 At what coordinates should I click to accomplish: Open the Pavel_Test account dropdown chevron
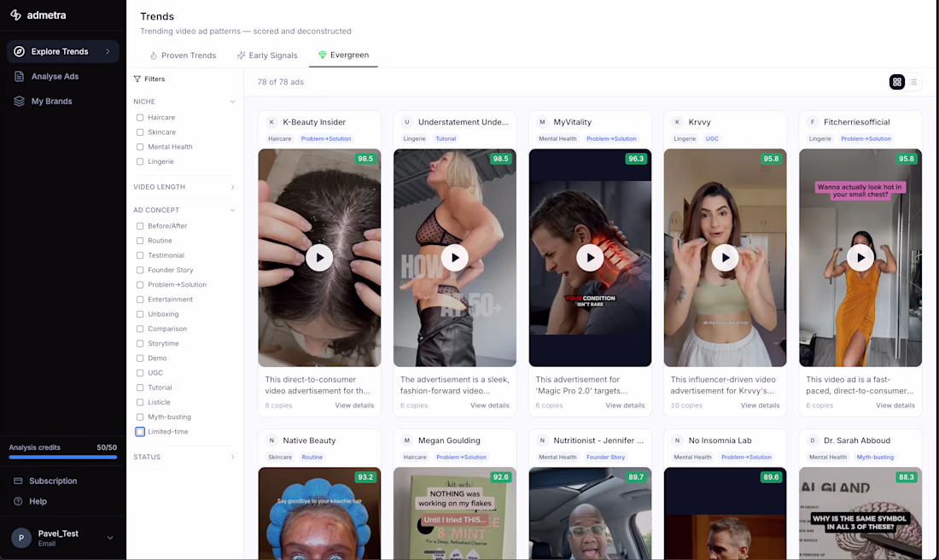[x=110, y=538]
